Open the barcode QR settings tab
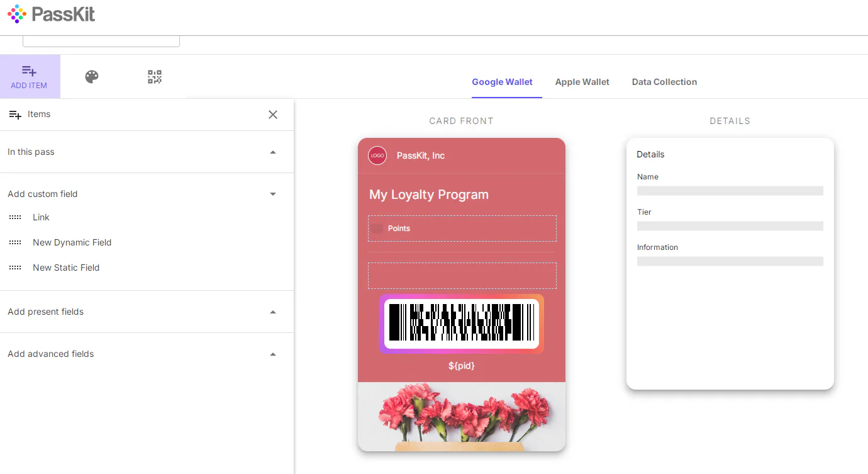 click(x=155, y=77)
